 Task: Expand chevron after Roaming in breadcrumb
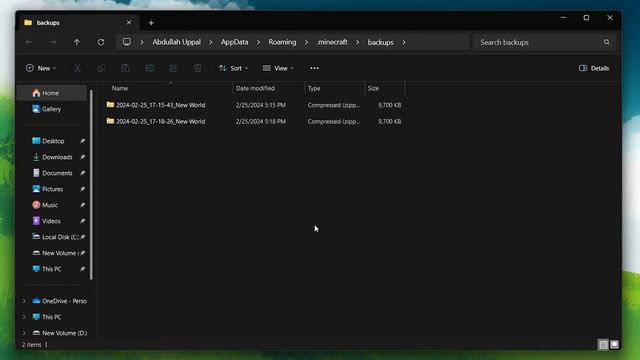point(306,42)
